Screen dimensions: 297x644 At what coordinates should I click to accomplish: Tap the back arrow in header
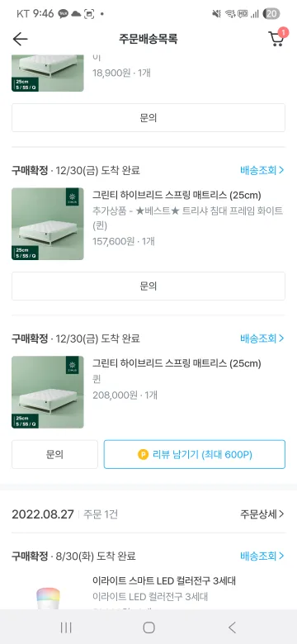click(x=20, y=39)
